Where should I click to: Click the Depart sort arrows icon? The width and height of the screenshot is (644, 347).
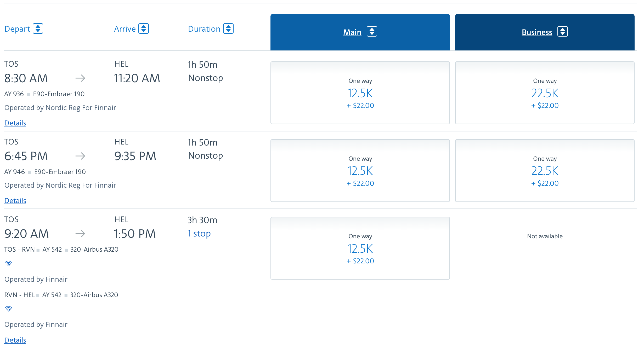coord(38,28)
